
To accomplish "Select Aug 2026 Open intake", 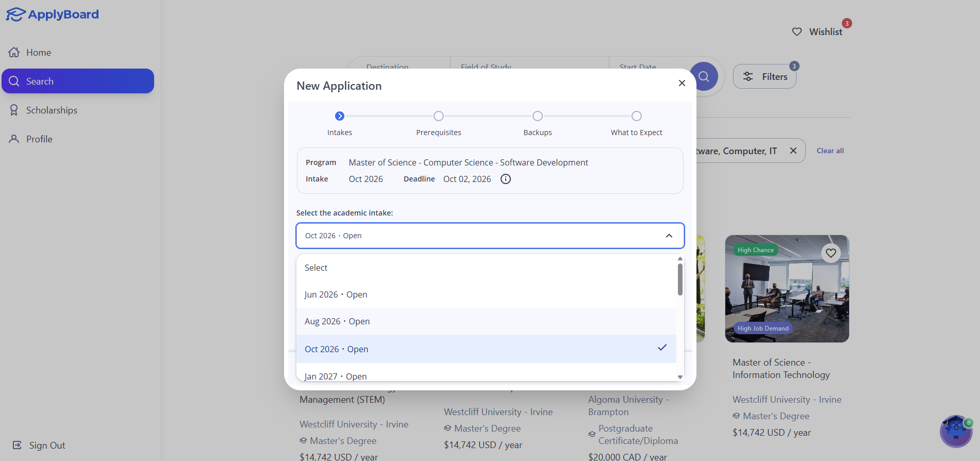I will click(486, 321).
